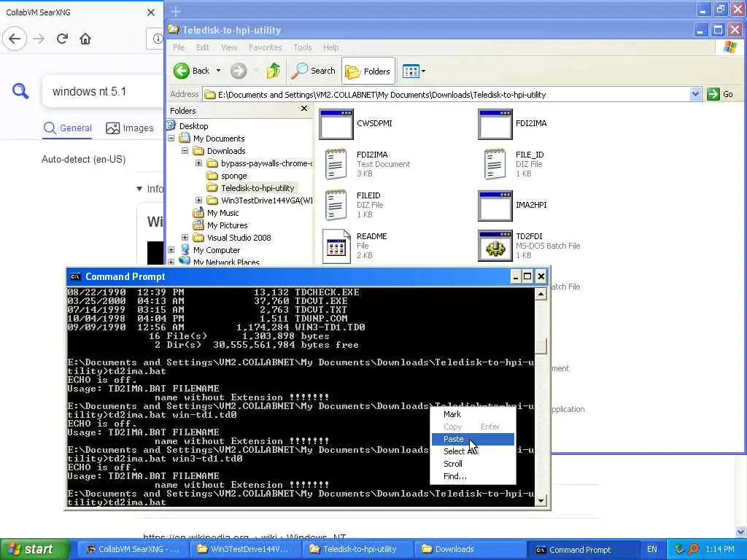Screen dimensions: 747x560
Task: Click Command Prompt scrollbar up arrow
Action: (541, 294)
